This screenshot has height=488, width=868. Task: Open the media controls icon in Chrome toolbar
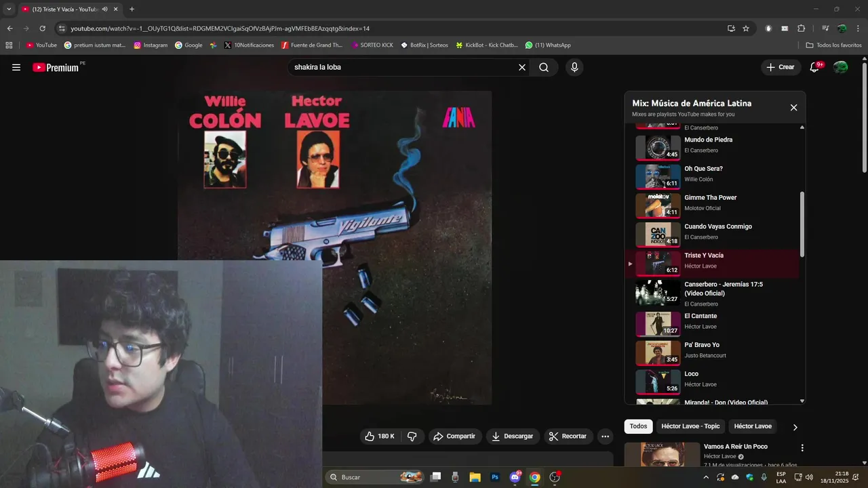tap(825, 28)
